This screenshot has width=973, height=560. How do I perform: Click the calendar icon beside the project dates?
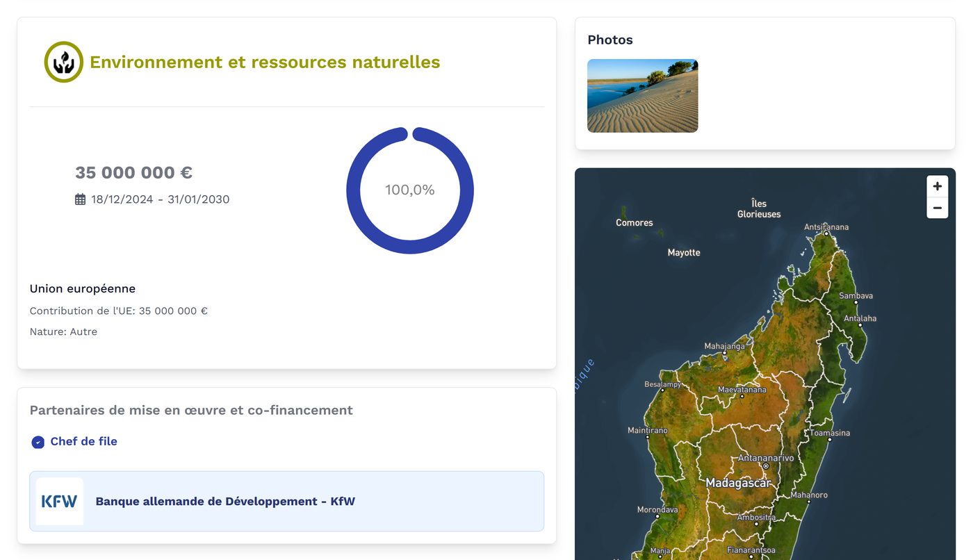(79, 199)
